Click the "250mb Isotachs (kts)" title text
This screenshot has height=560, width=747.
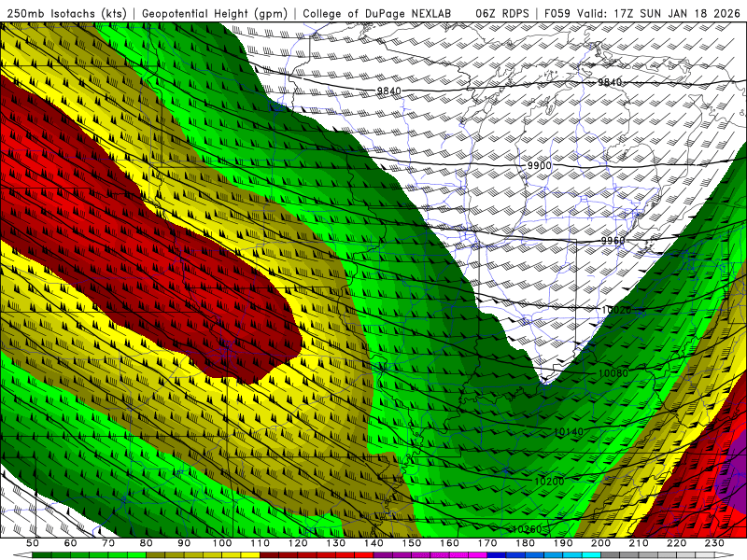tap(66, 13)
